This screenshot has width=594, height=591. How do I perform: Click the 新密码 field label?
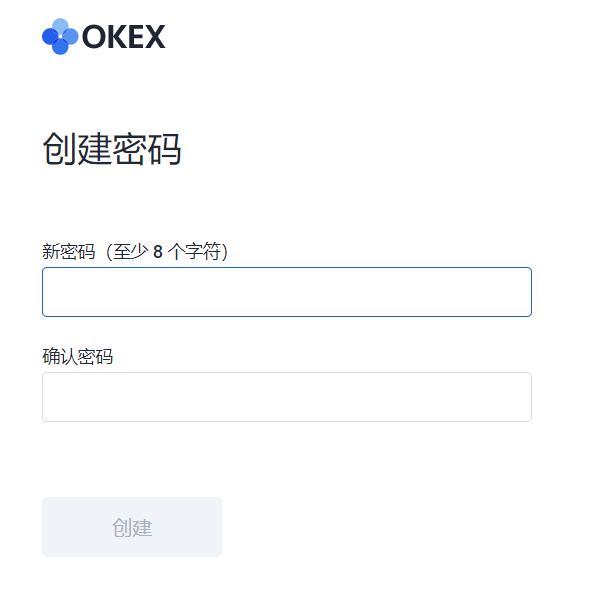click(69, 252)
